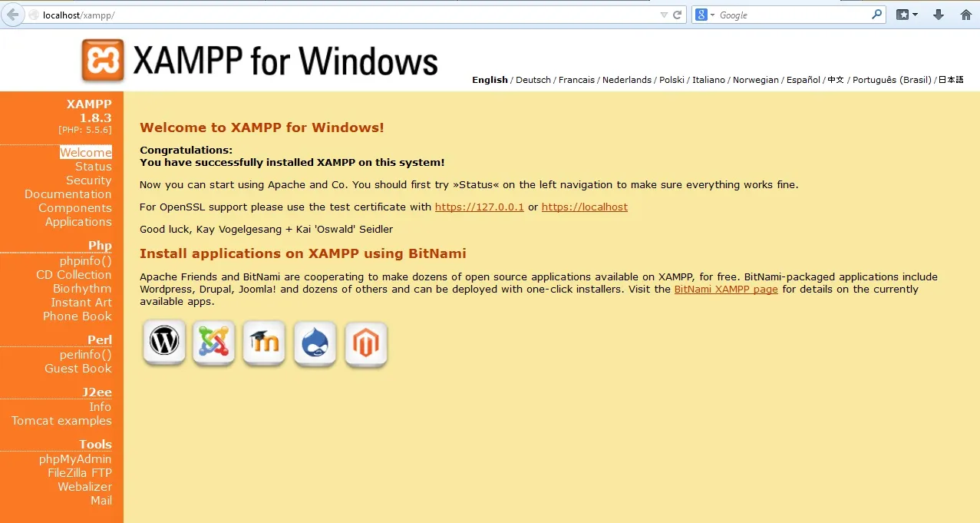Switch language to English
Image resolution: width=980 pixels, height=523 pixels.
point(490,80)
